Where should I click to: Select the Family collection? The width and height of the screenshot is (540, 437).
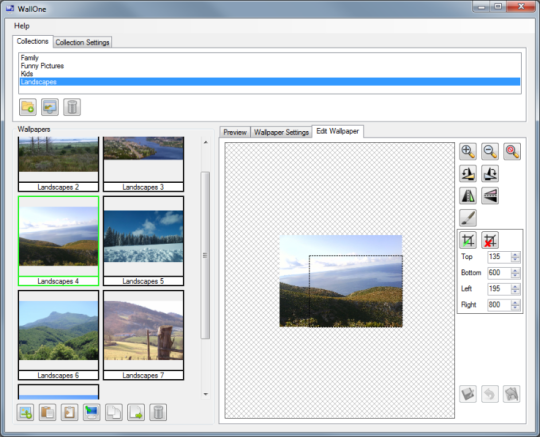(270, 58)
